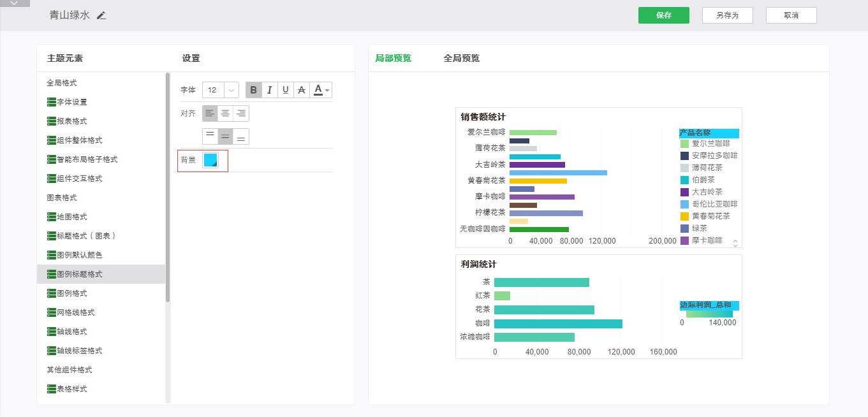Select top vertical alignment

[210, 136]
